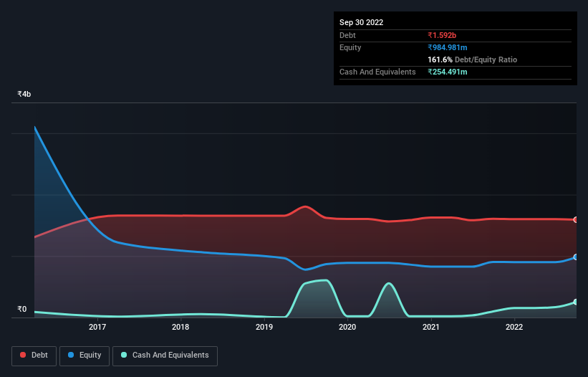Screen dimensions: 588x377
Task: Click the ₹1.592b debt value
Action: (x=442, y=35)
